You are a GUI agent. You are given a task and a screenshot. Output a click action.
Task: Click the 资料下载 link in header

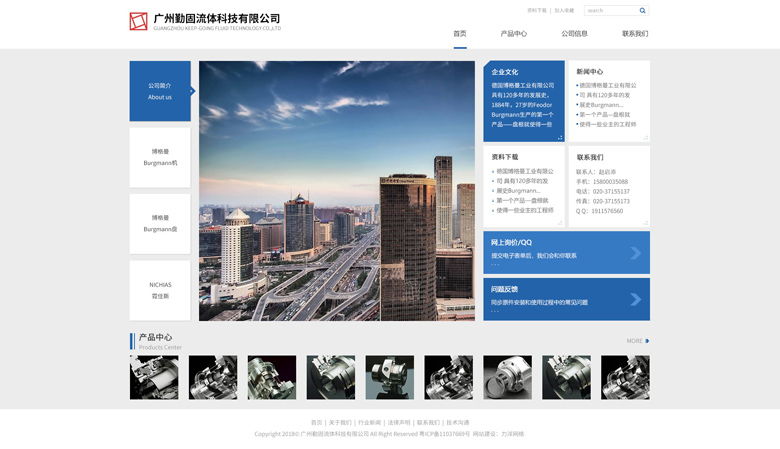pyautogui.click(x=537, y=11)
